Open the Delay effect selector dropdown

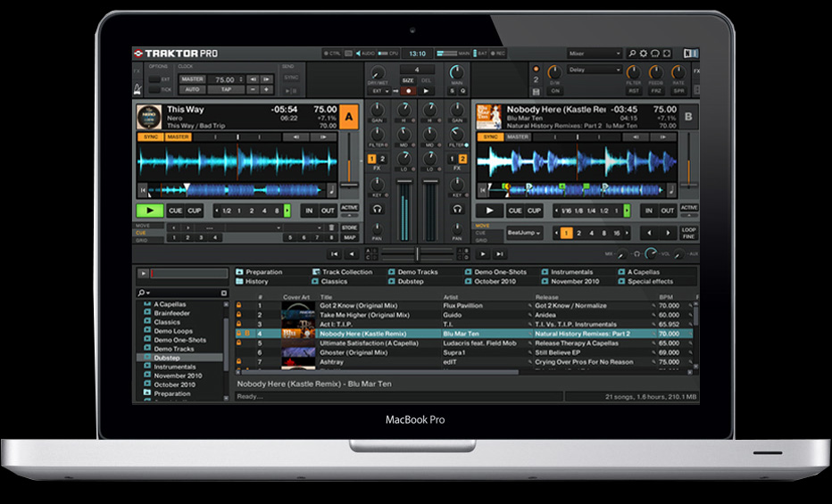tap(595, 70)
